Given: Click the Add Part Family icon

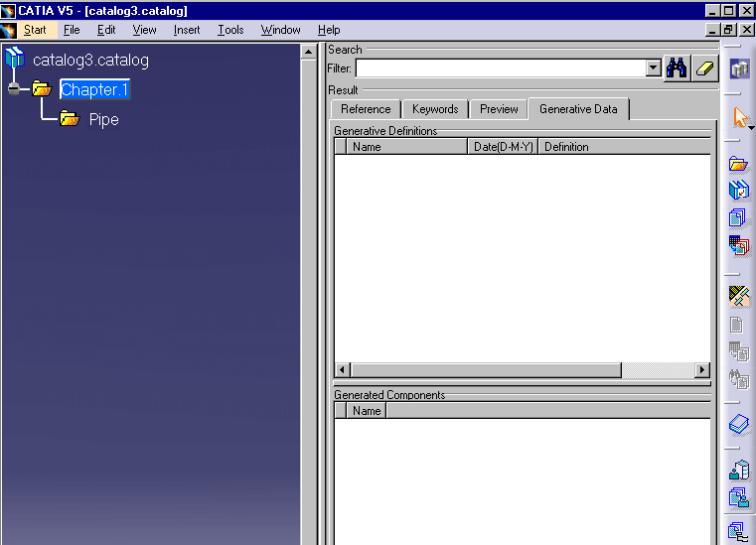Looking at the screenshot, I should [739, 246].
